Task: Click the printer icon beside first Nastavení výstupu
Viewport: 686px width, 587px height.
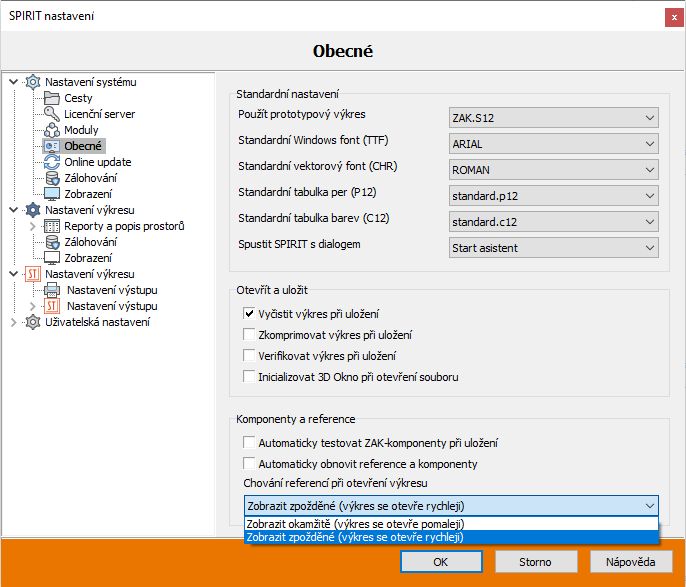Action: [x=52, y=290]
